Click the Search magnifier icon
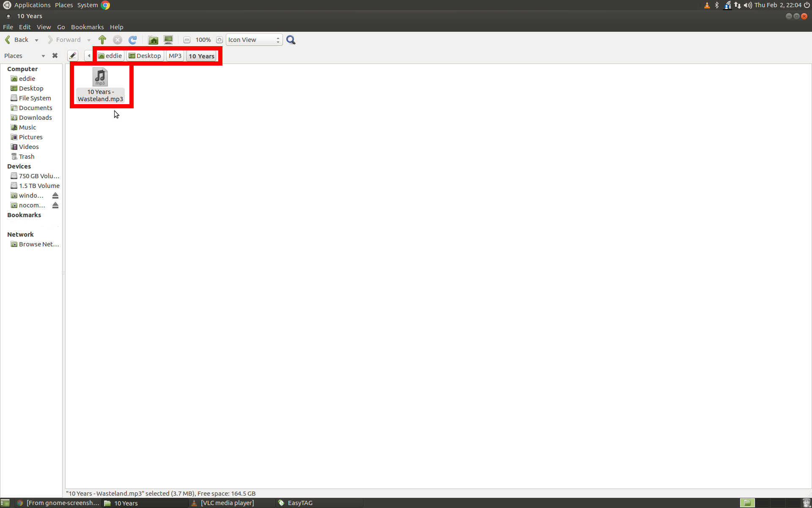This screenshot has width=812, height=508. [x=291, y=40]
